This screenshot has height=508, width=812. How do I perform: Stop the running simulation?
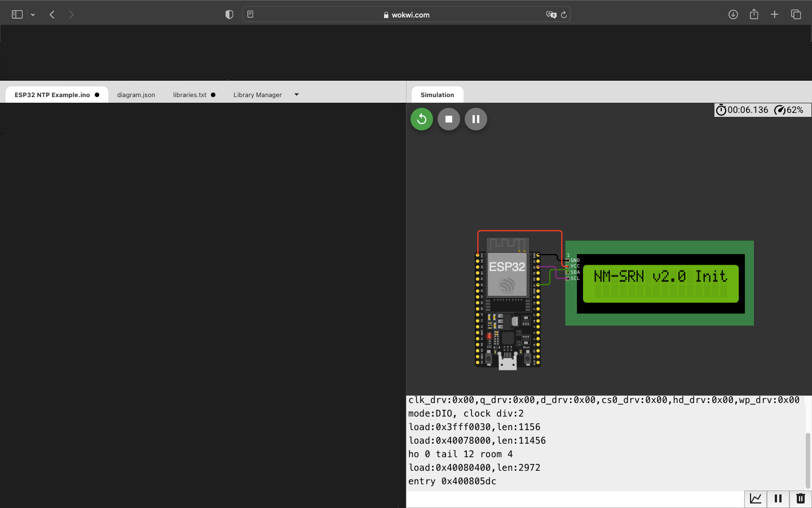(x=449, y=119)
